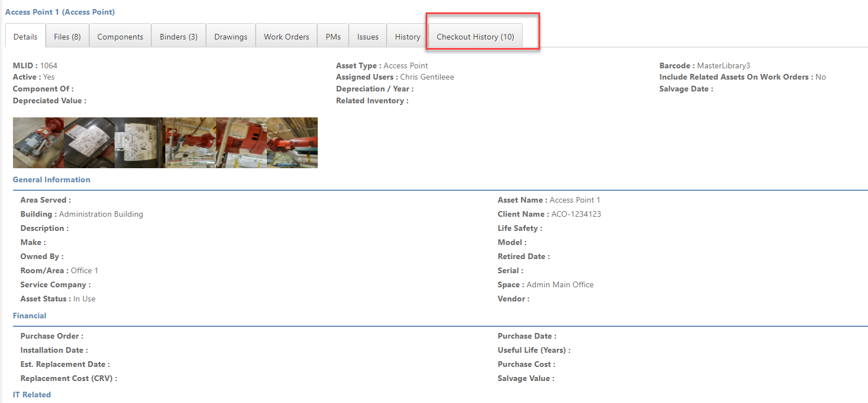This screenshot has width=868, height=403.
Task: Open the Issues tab
Action: coord(367,37)
